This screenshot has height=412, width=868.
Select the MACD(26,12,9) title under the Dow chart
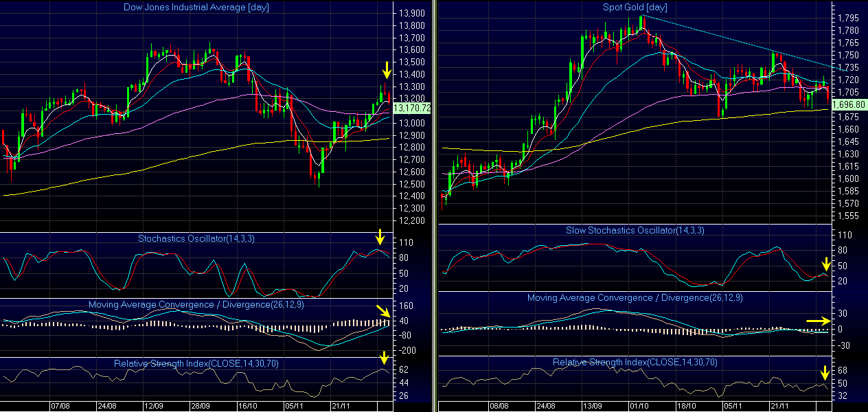coord(196,304)
